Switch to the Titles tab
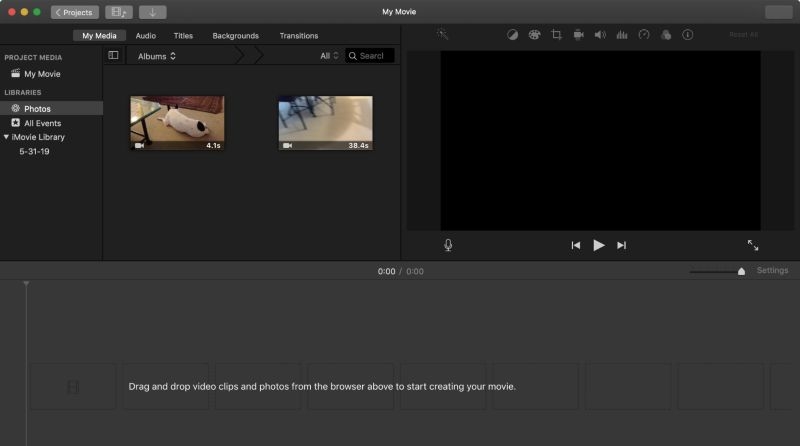The image size is (800, 446). click(x=183, y=36)
